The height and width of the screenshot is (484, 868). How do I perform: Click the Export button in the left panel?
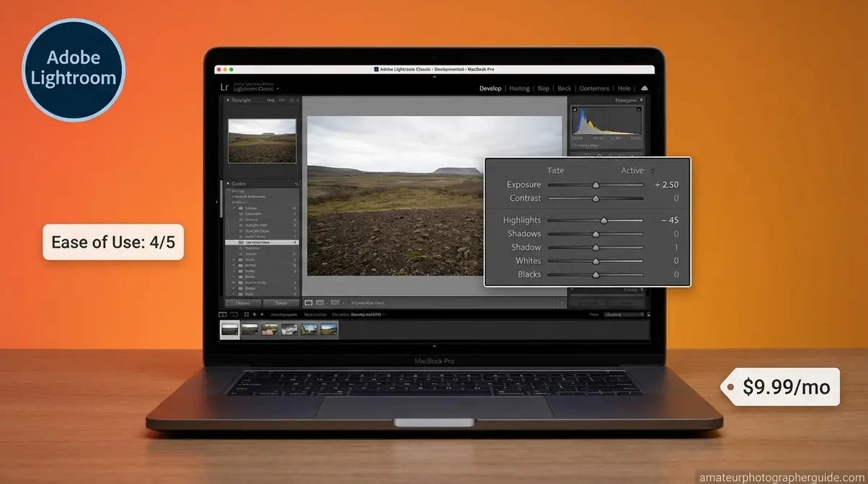(282, 302)
